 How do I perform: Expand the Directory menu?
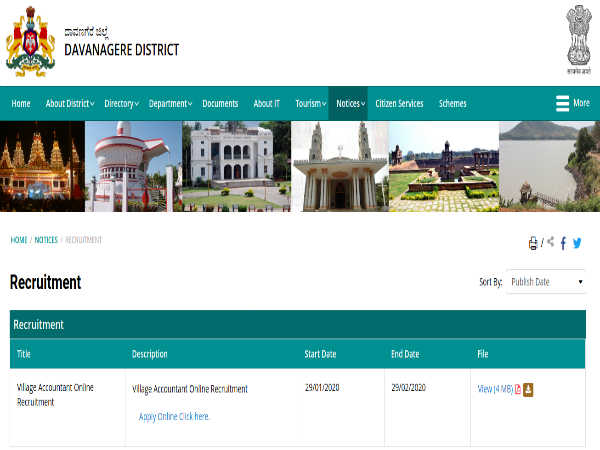click(121, 104)
